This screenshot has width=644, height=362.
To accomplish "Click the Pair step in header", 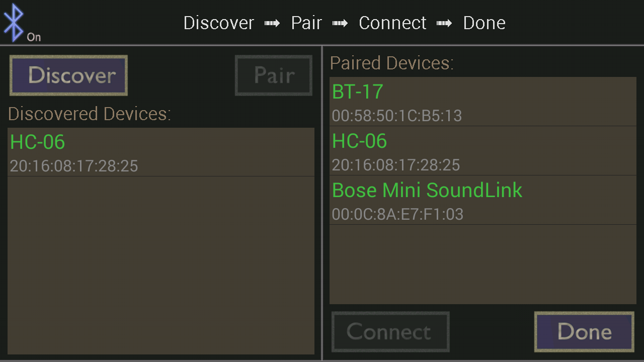I will (306, 23).
